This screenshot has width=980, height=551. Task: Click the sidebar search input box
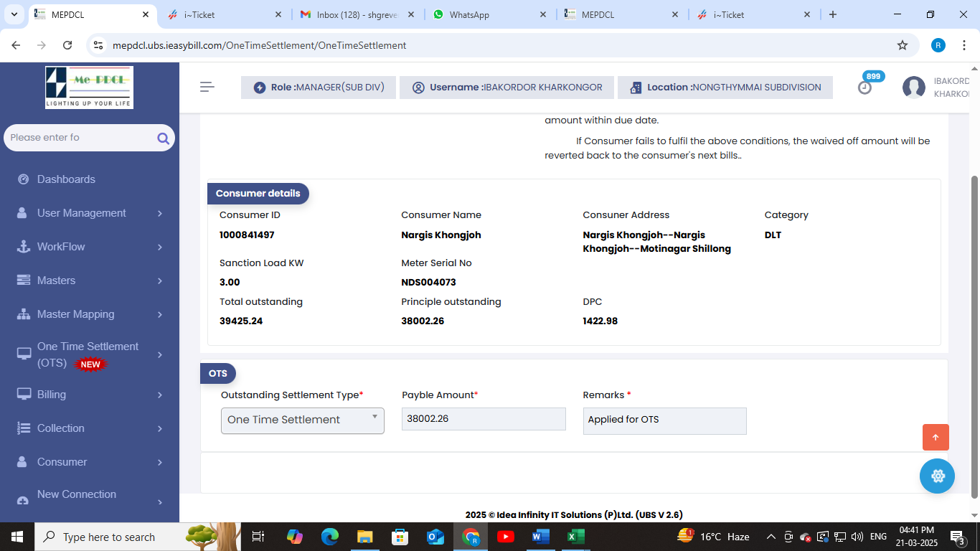[80, 137]
